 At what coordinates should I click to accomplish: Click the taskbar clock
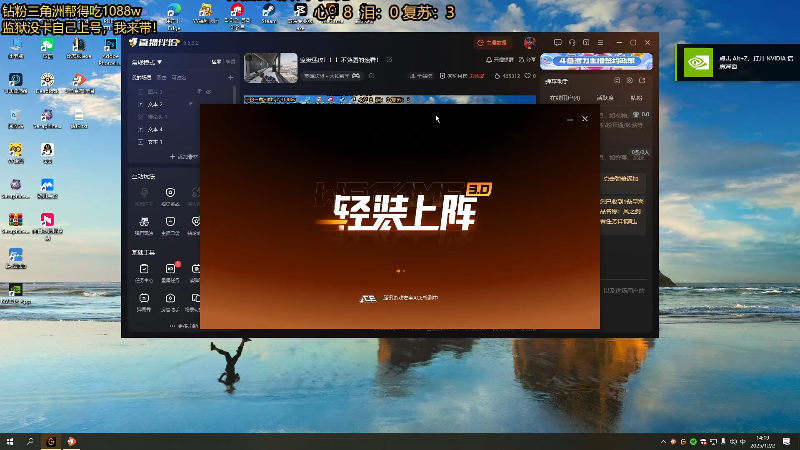click(763, 441)
